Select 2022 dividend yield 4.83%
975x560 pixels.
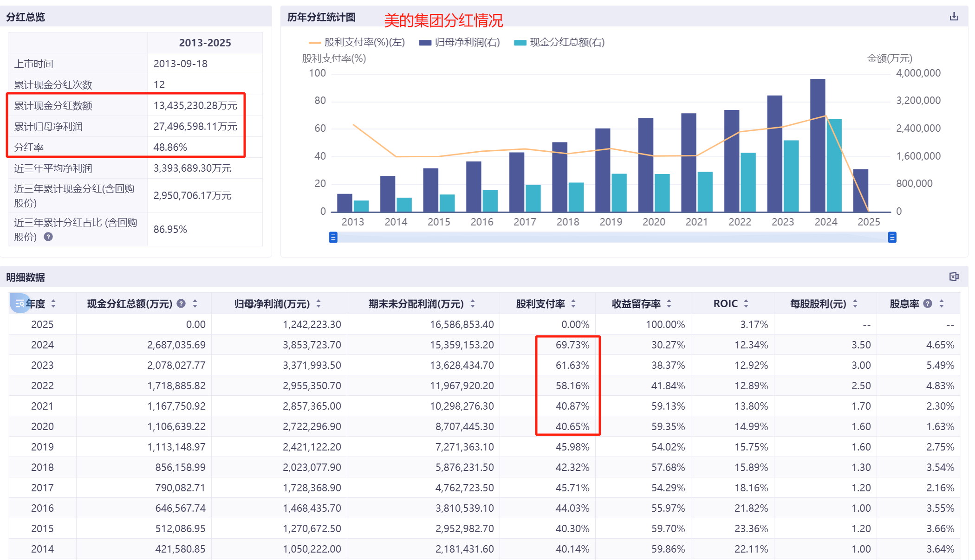(x=941, y=386)
